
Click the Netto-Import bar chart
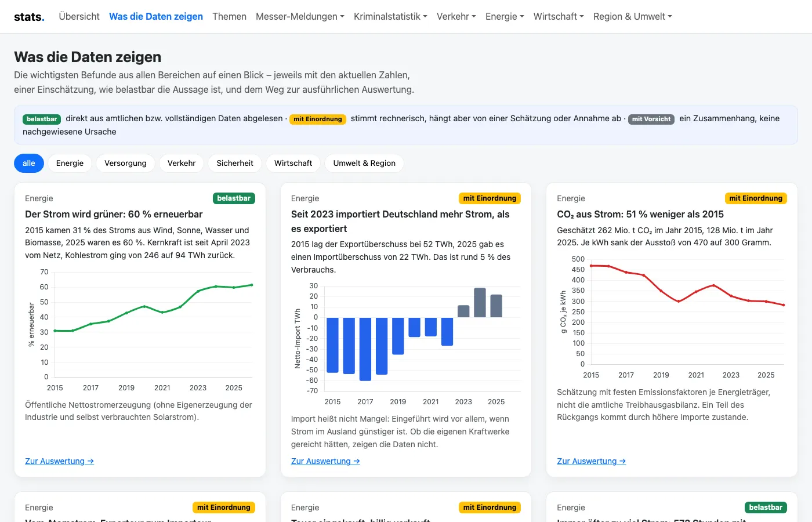tap(406, 343)
